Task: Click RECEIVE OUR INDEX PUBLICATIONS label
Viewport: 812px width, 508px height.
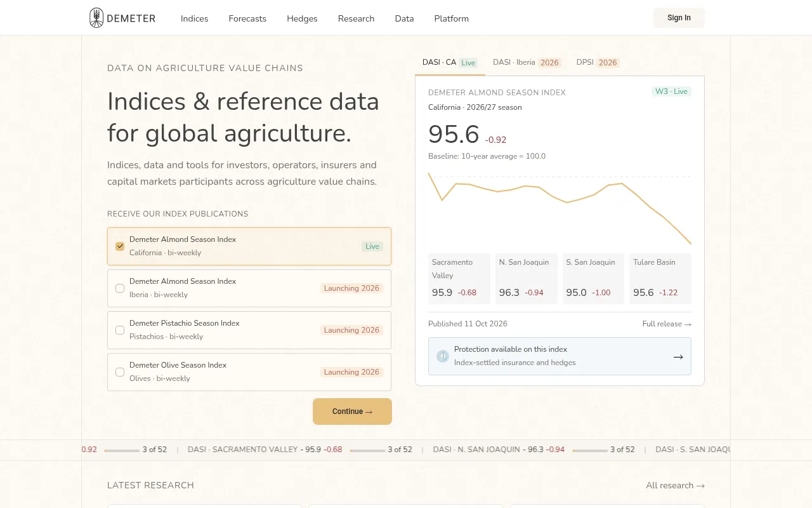Action: (178, 214)
